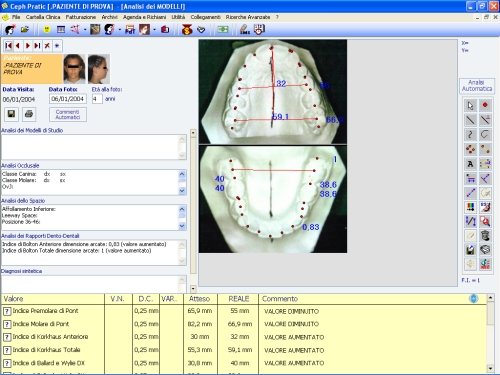The width and height of the screenshot is (500, 375).
Task: Open dropdown arrow beside the portrait photo icon
Action: pyautogui.click(x=154, y=30)
